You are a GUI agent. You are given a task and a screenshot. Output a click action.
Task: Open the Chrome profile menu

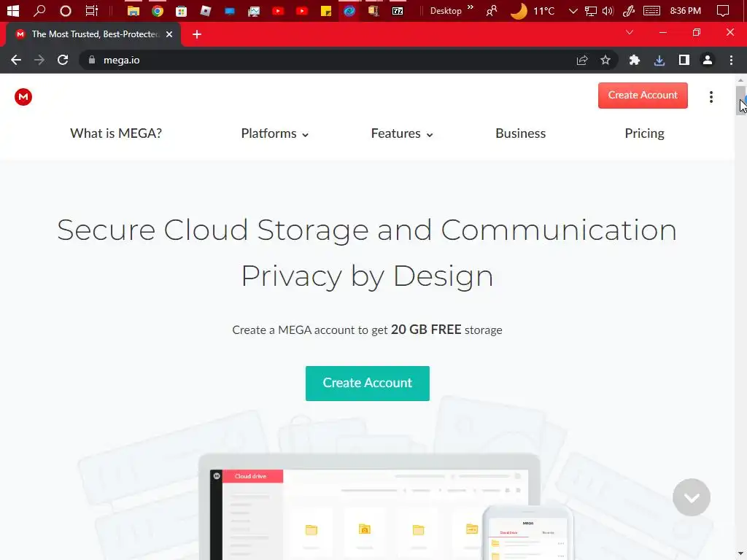click(707, 60)
